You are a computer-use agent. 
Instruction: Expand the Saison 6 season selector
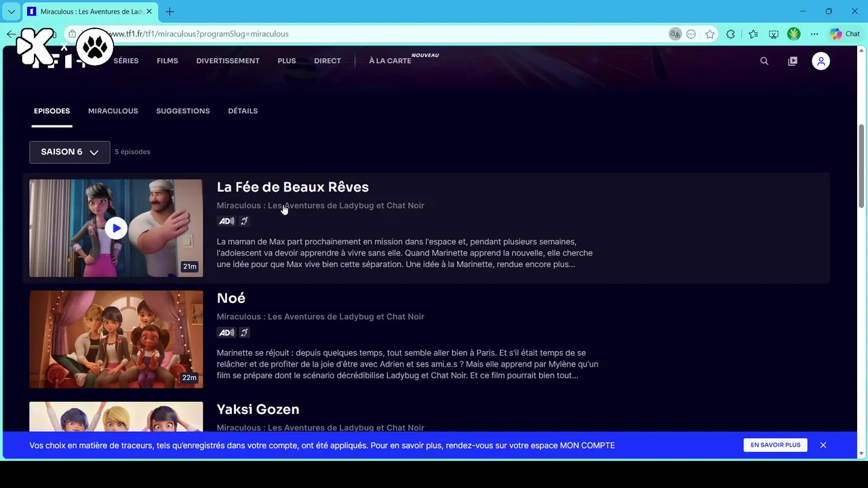pos(69,152)
